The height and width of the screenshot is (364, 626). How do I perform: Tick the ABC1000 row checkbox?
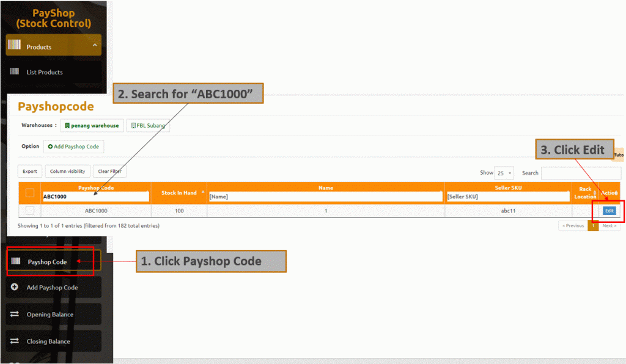(x=30, y=211)
